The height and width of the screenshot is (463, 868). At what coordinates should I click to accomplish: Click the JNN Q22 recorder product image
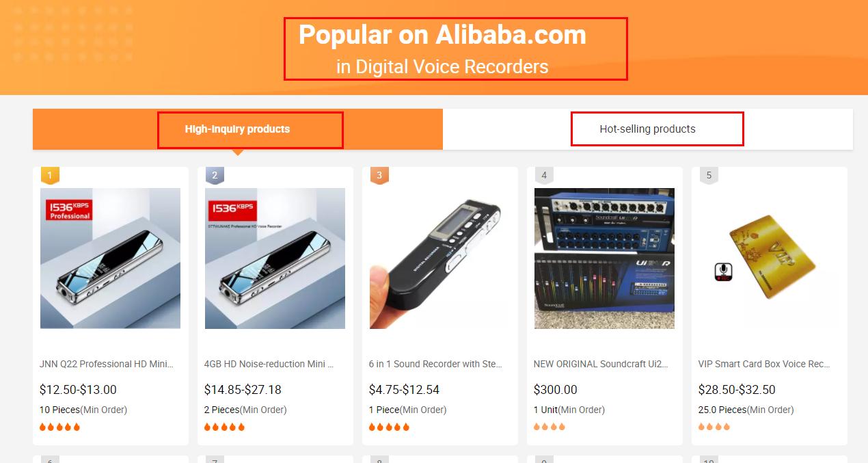click(x=110, y=259)
